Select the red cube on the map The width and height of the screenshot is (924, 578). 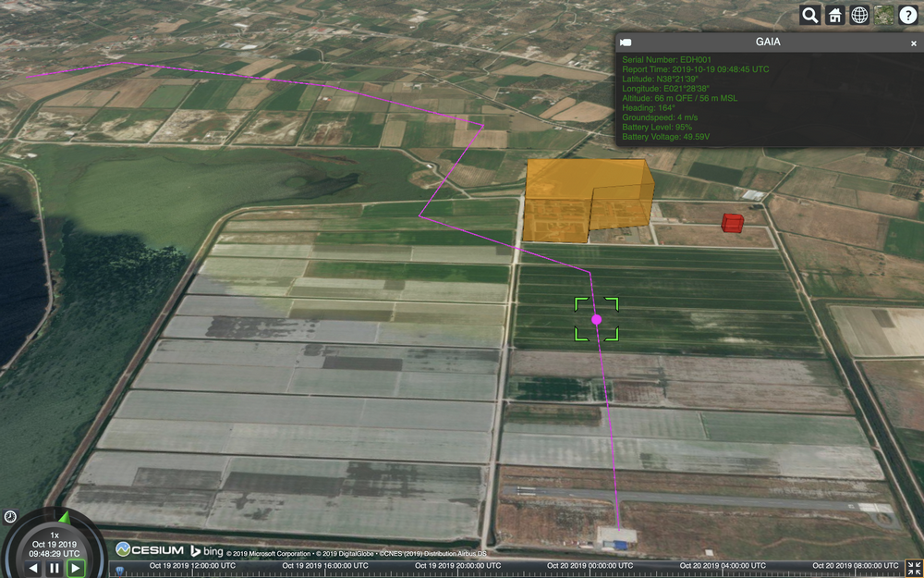coord(733,223)
